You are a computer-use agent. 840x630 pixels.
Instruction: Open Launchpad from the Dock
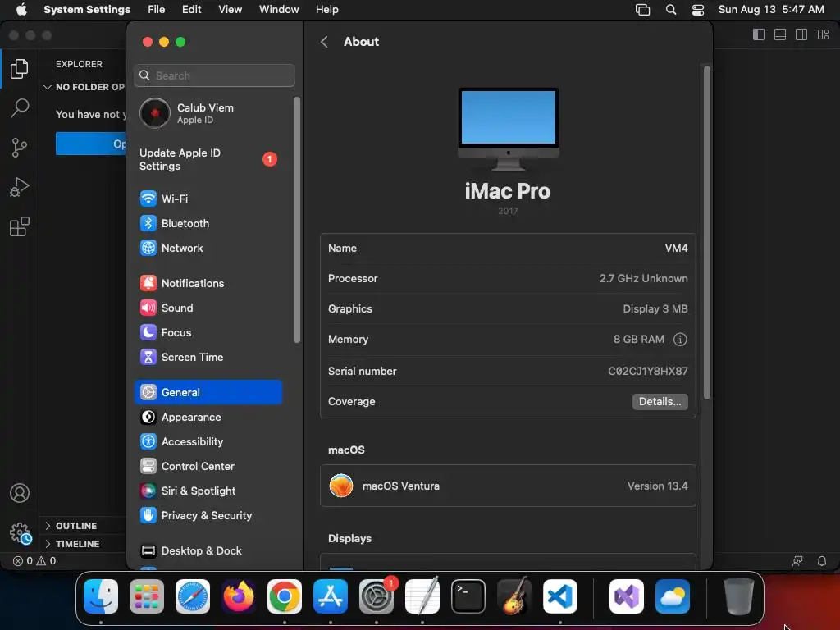click(x=147, y=596)
